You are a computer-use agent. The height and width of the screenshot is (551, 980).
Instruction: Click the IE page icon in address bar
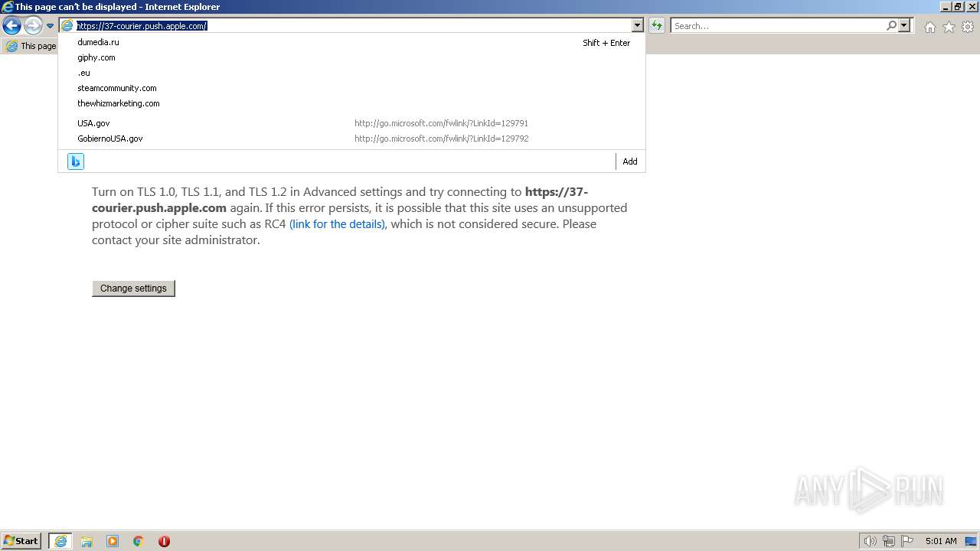(x=67, y=25)
